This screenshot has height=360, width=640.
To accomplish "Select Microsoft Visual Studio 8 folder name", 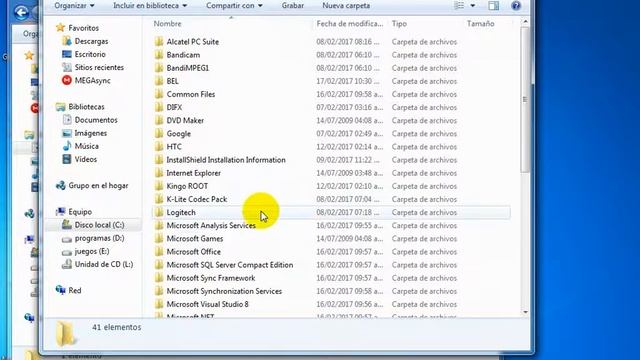I will pyautogui.click(x=207, y=304).
